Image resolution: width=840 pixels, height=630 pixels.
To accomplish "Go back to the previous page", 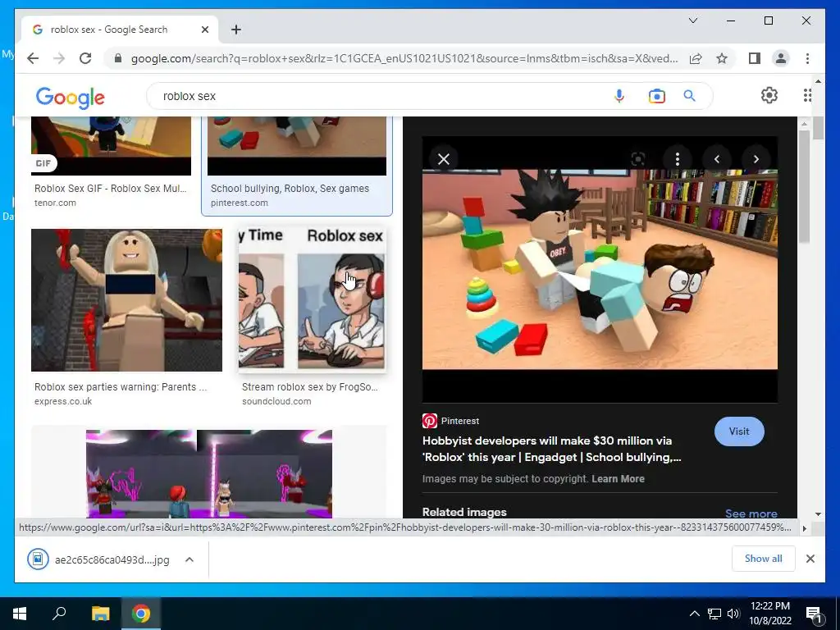I will pyautogui.click(x=33, y=58).
